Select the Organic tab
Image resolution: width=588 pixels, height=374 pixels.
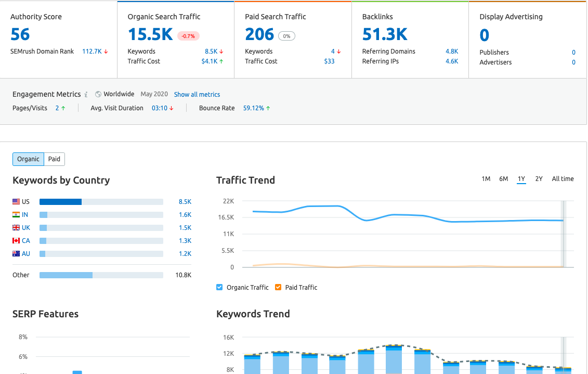(29, 159)
